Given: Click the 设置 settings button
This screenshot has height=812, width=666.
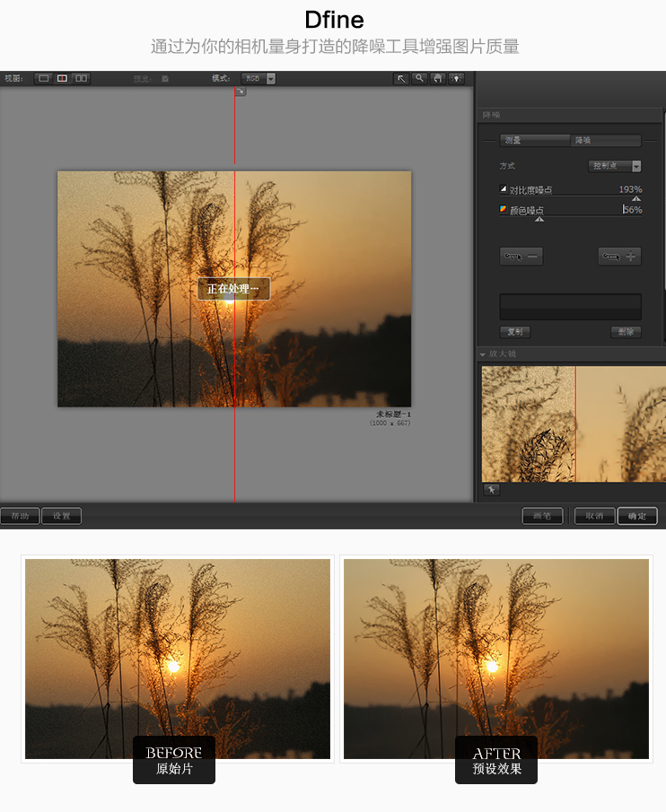Looking at the screenshot, I should click(61, 516).
